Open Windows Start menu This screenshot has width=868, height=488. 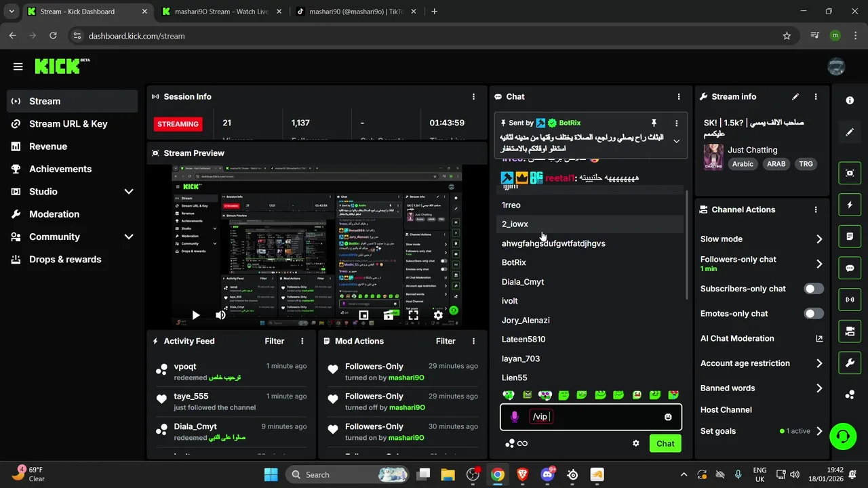tap(271, 474)
